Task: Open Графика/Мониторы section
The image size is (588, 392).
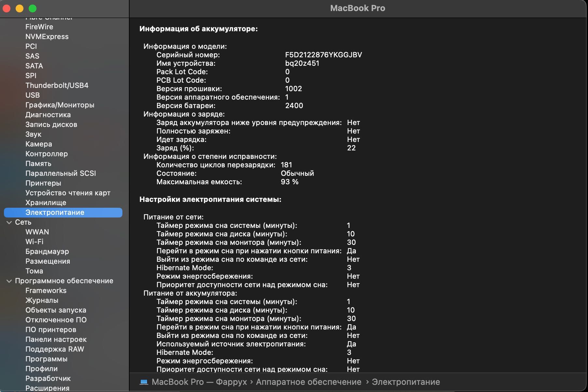Action: [x=60, y=105]
